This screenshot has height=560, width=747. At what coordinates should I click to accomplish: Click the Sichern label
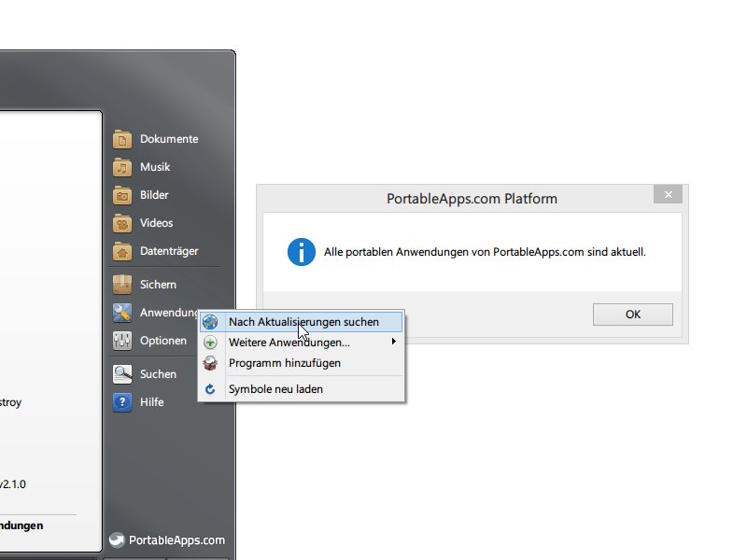pyautogui.click(x=158, y=285)
